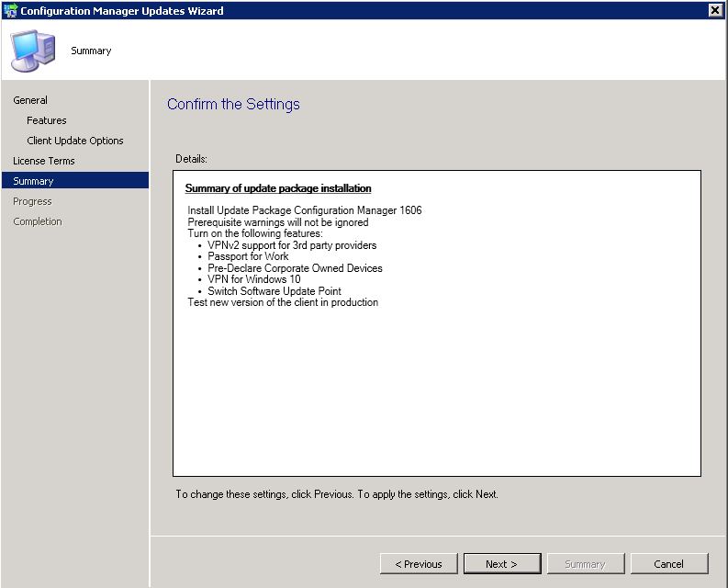The image size is (728, 588).
Task: Close the Configuration Manager Updates Wizard window
Action: point(715,10)
